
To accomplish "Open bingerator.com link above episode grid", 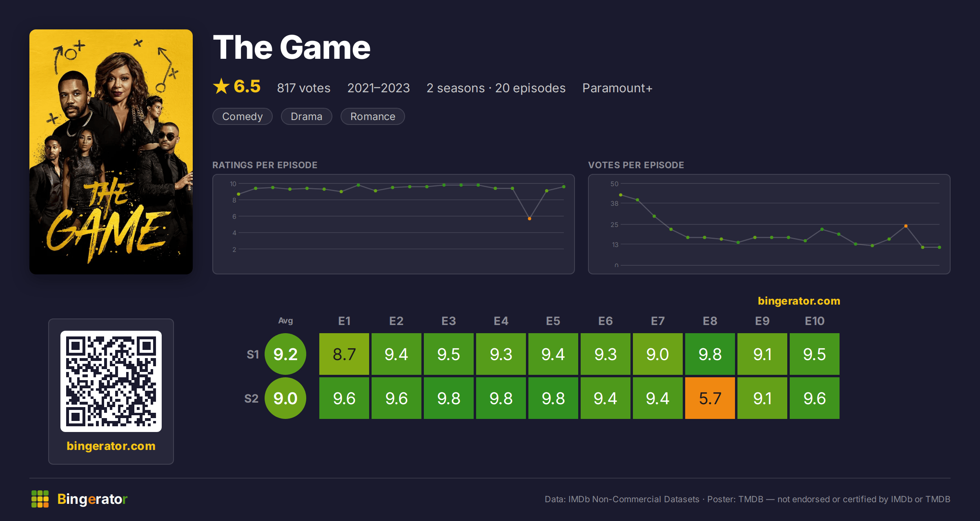I will (799, 301).
